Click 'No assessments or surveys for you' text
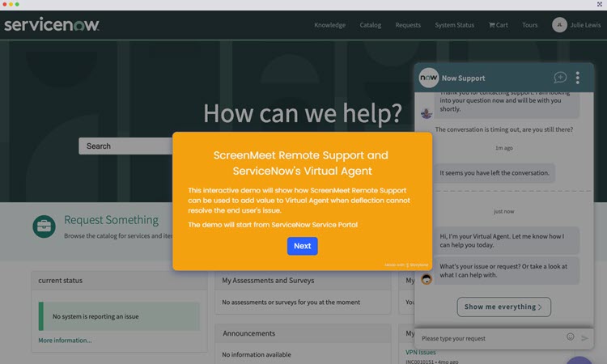This screenshot has height=364, width=607. [291, 303]
